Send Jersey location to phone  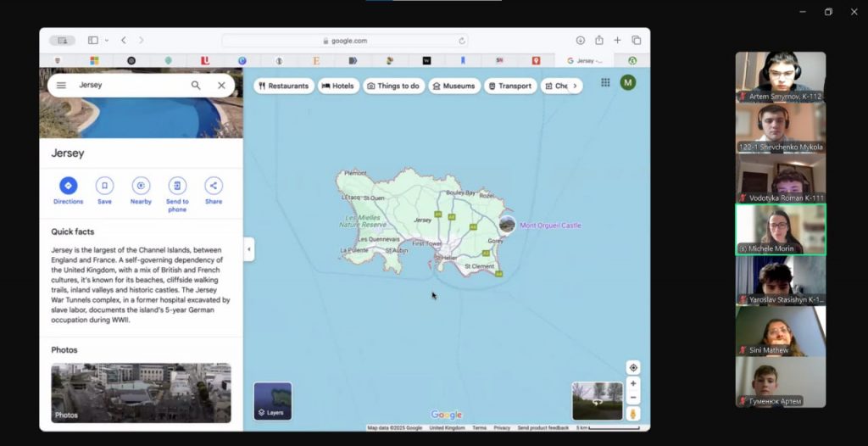click(177, 187)
